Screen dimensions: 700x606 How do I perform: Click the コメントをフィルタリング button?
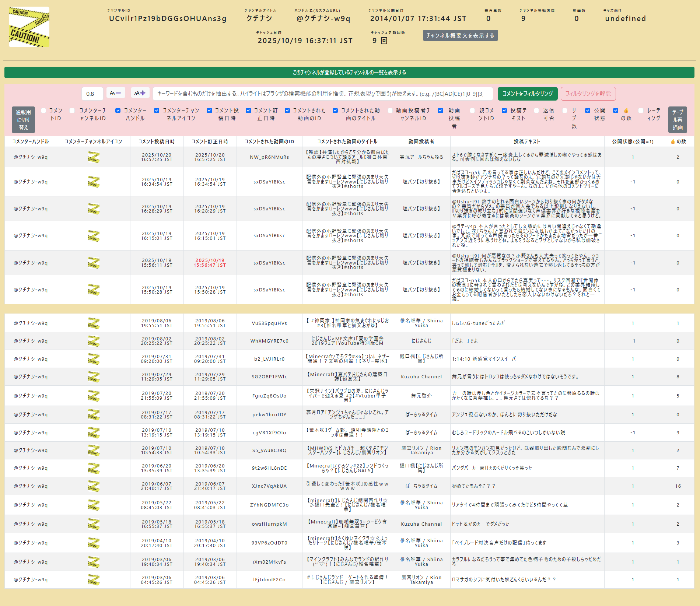(527, 94)
